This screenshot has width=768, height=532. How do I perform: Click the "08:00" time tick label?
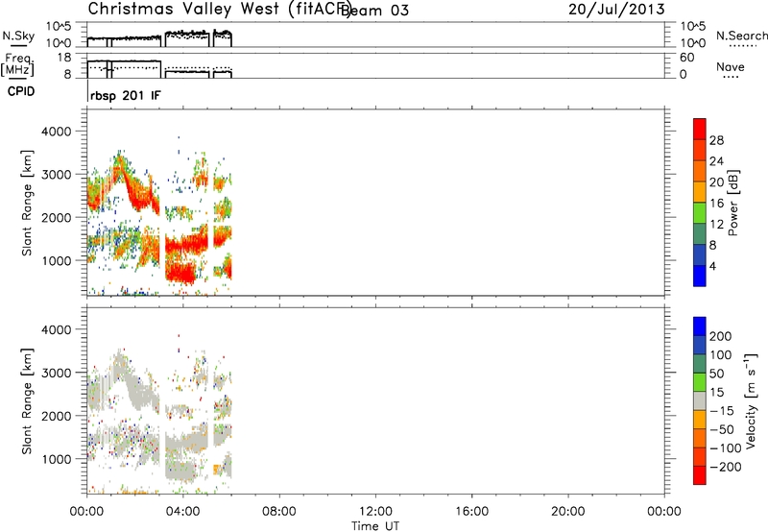coord(279,512)
